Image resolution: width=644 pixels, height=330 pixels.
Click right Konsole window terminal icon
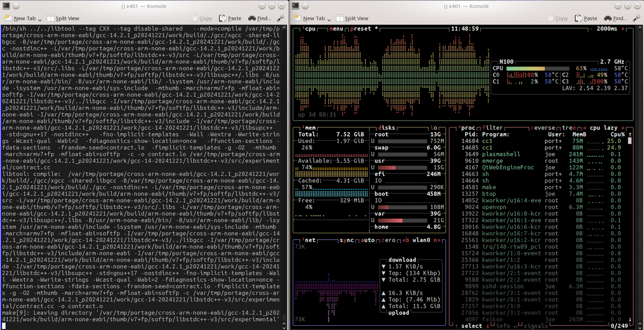[x=296, y=5]
